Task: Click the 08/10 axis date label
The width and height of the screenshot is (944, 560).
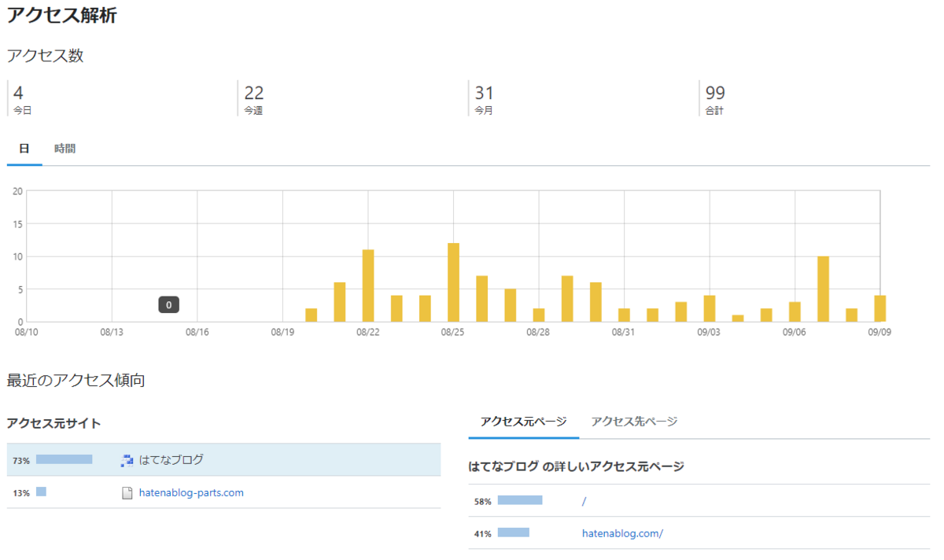Action: (26, 332)
